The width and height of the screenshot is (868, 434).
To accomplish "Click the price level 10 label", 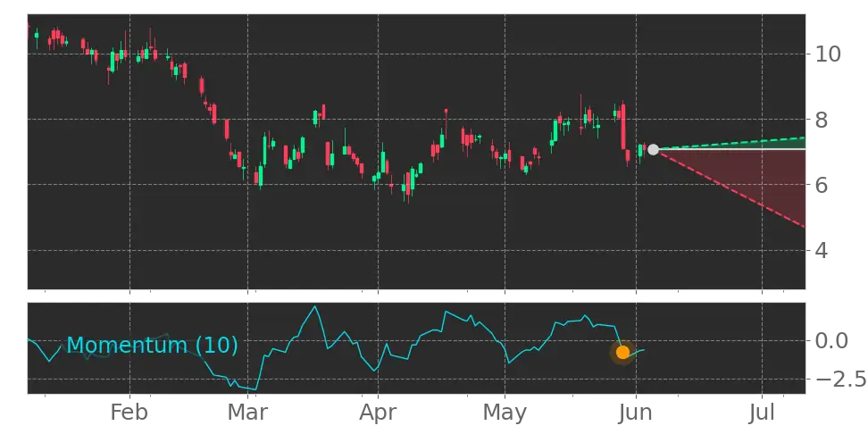I will 828,54.
